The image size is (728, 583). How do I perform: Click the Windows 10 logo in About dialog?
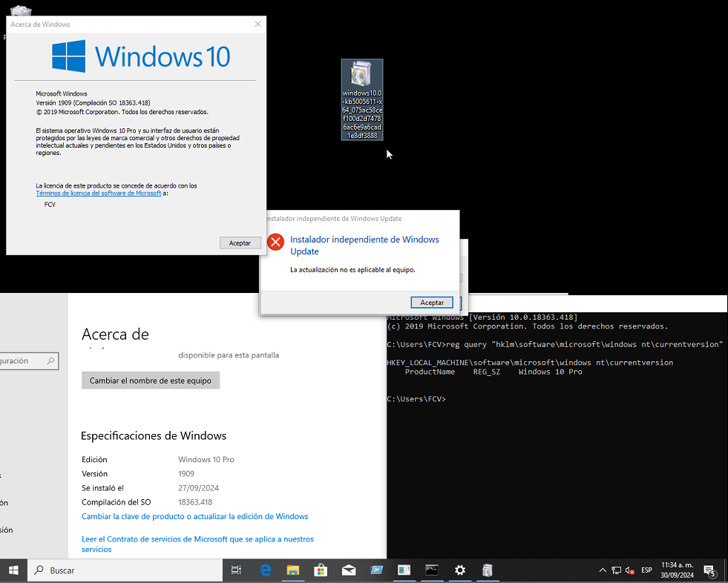pos(141,56)
